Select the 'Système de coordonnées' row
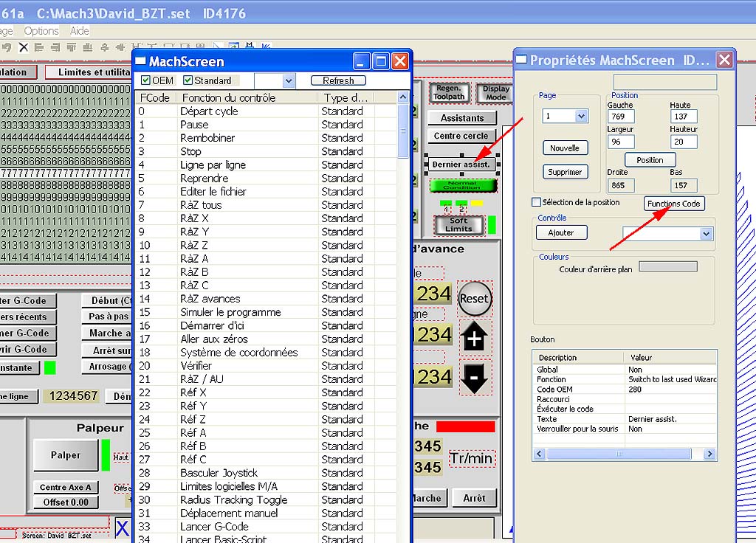Image resolution: width=756 pixels, height=543 pixels. tap(266, 353)
